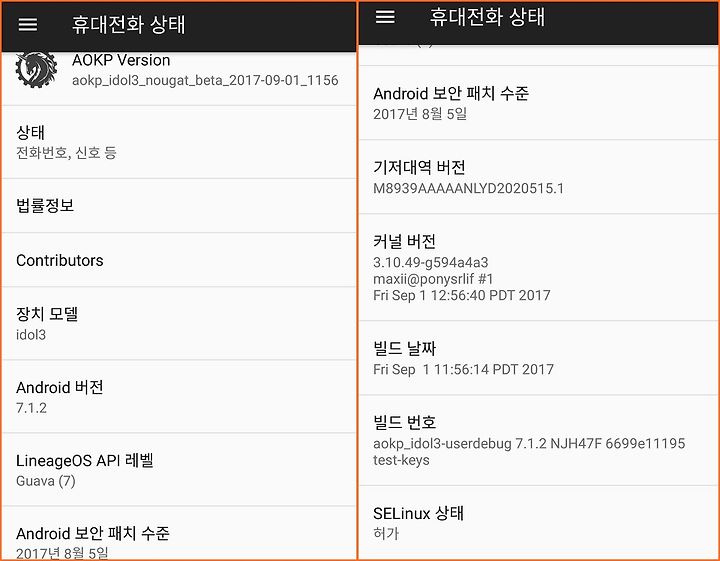
Task: Open hamburger menu in right screen
Action: [385, 17]
